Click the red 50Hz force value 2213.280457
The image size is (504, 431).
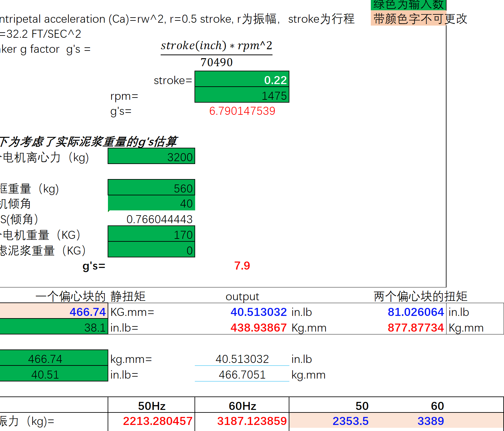pos(158,421)
